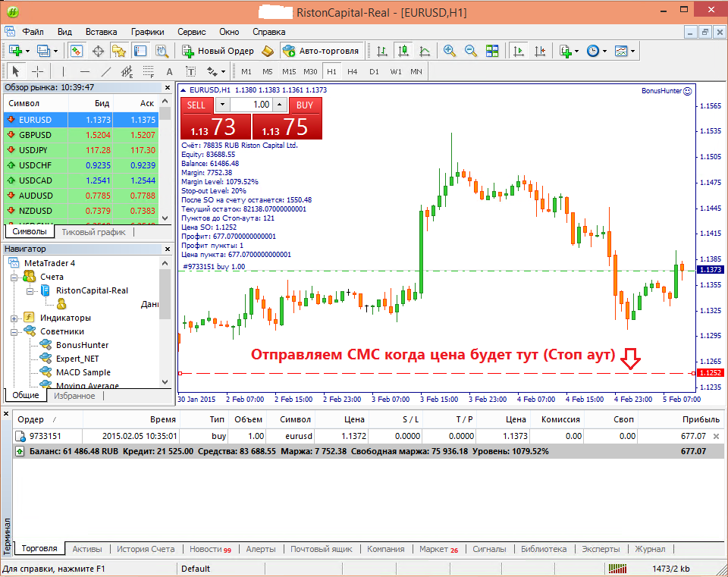
Task: Open the Файл menu
Action: tap(33, 32)
